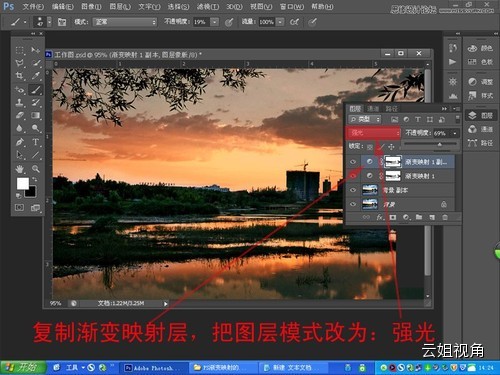Screen dimensions: 500x375
Task: Toggle visibility of the bottom background layer
Action: 353,204
